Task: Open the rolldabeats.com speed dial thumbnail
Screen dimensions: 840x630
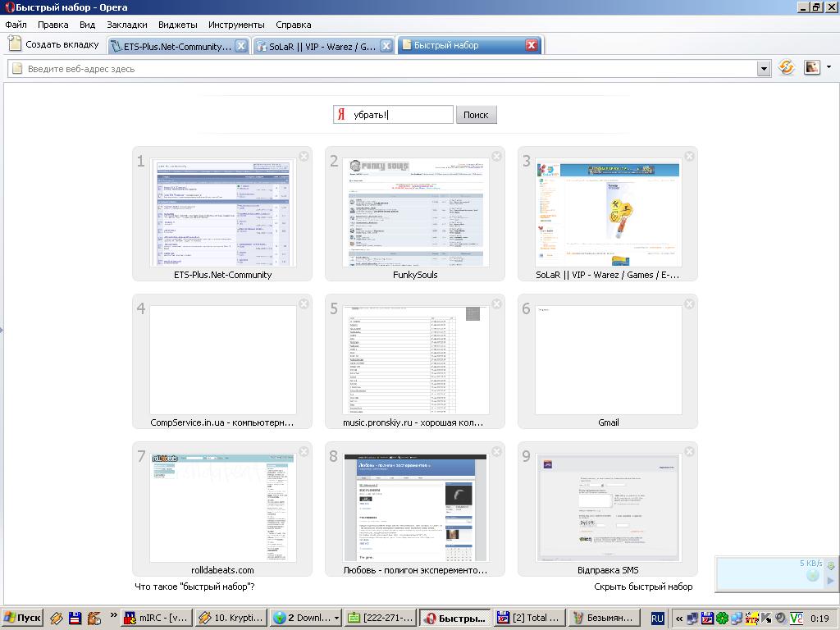Action: (x=222, y=509)
